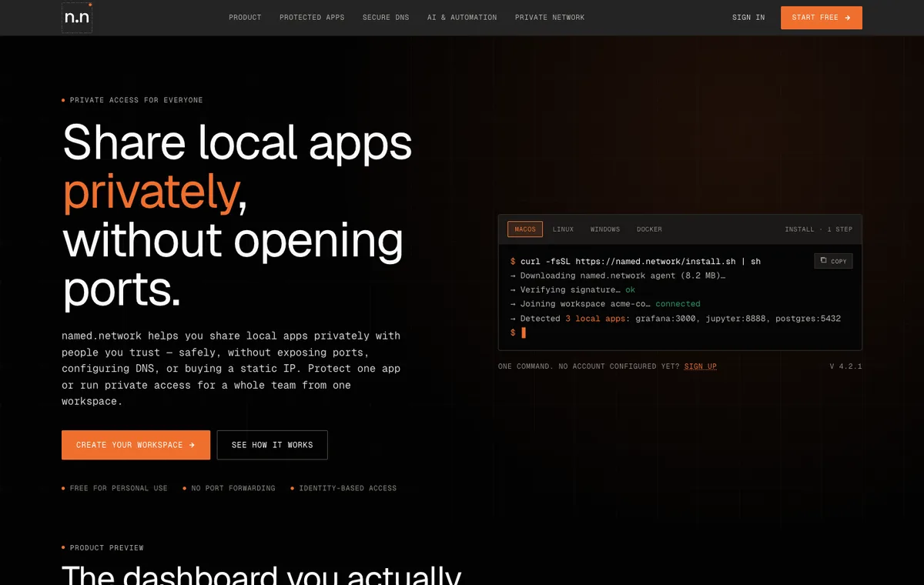Click 'Free for personal use' text
924x585 pixels.
[119, 488]
